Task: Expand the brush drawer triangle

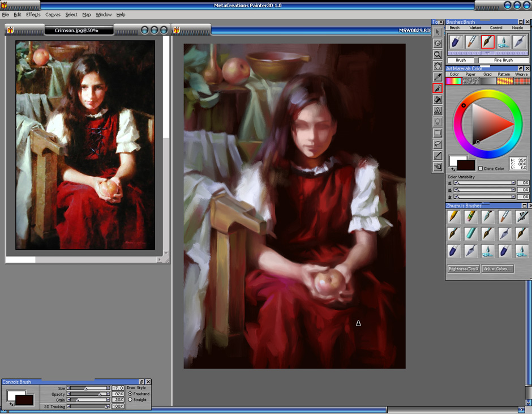Action: (x=487, y=53)
